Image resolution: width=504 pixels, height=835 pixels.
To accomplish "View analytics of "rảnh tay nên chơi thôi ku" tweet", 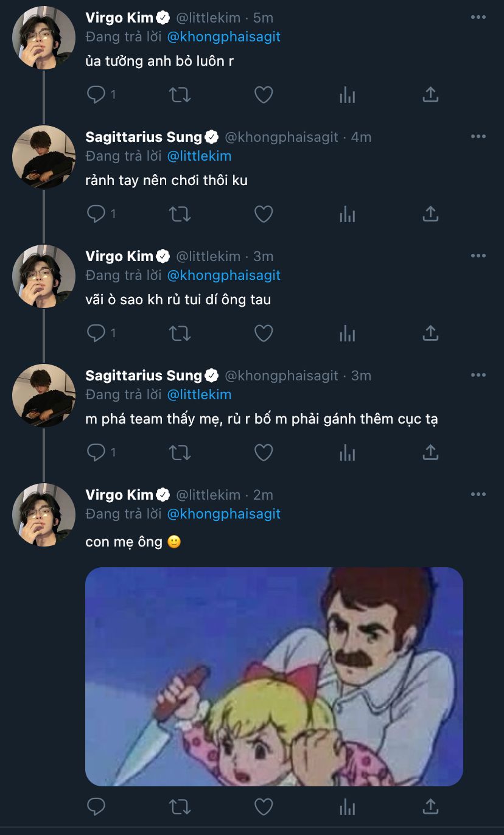I will [347, 214].
